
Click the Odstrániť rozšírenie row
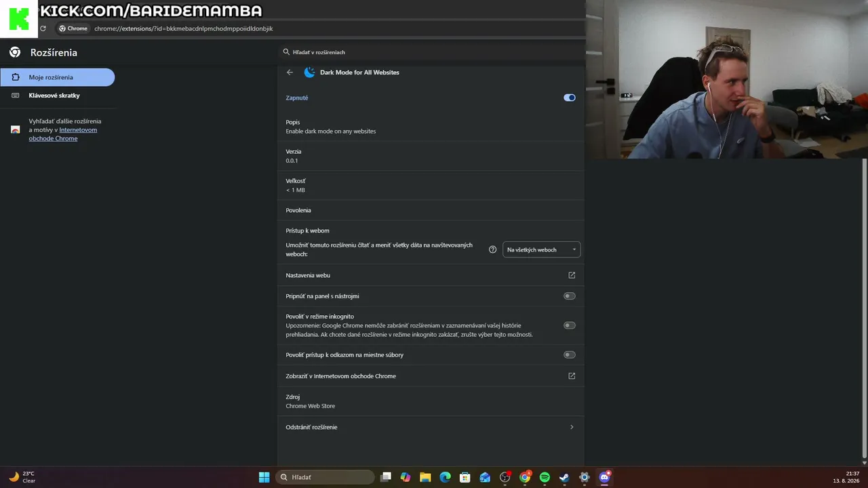coord(431,427)
